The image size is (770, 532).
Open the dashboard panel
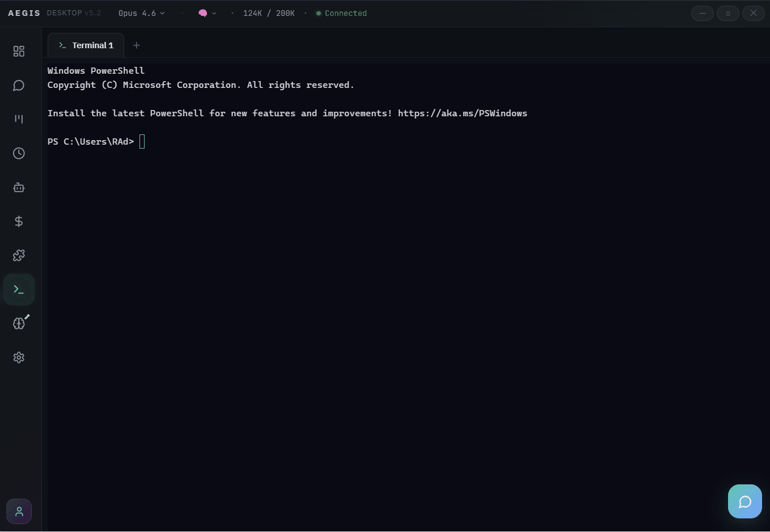coord(19,51)
